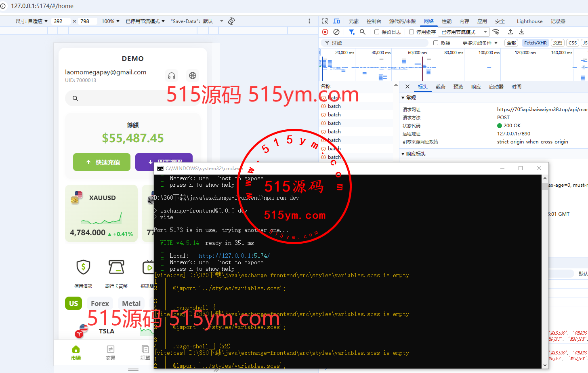588x373 pixels.
Task: Check the 停用缓存 checkbox
Action: (x=412, y=32)
